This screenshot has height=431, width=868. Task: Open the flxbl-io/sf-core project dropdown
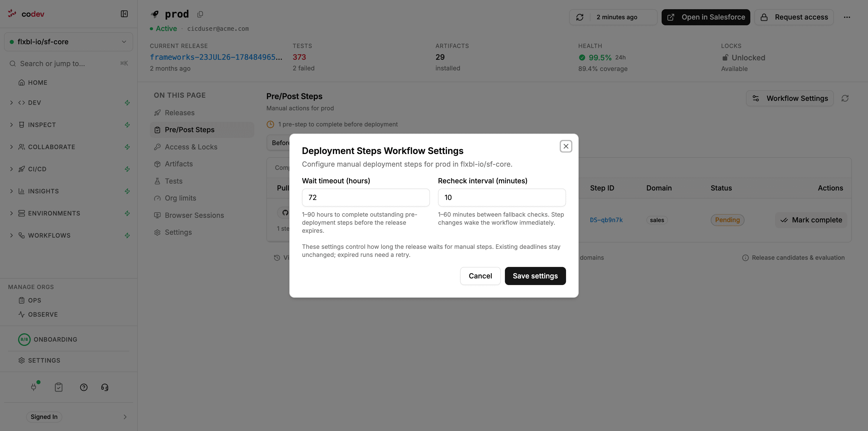[x=68, y=42]
